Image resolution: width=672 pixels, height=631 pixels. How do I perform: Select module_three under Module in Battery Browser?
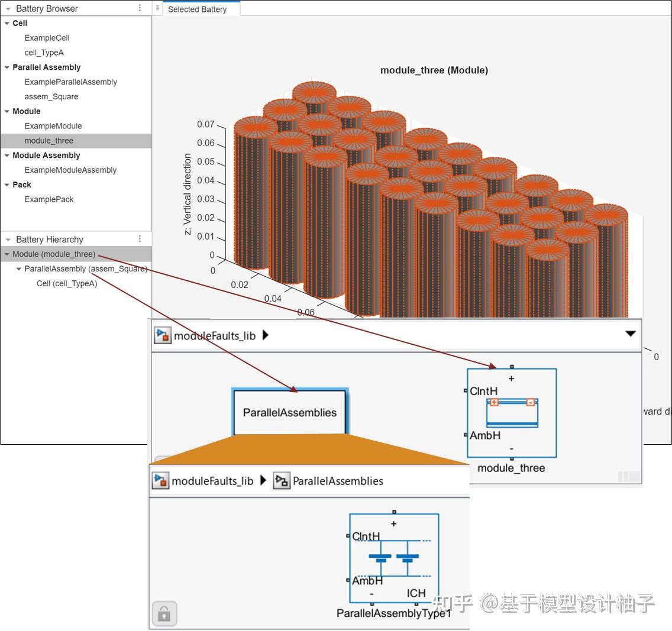click(49, 140)
